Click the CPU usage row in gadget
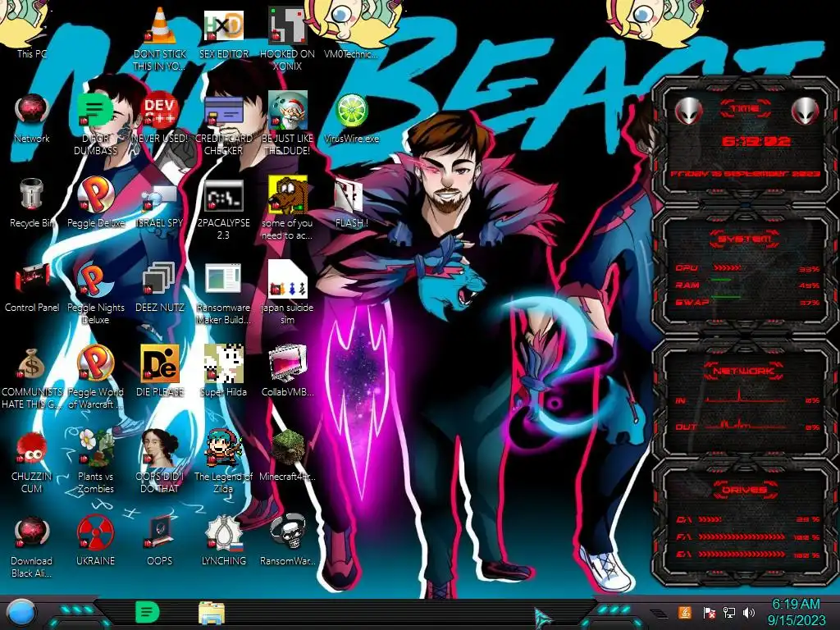This screenshot has height=630, width=840. (x=748, y=268)
